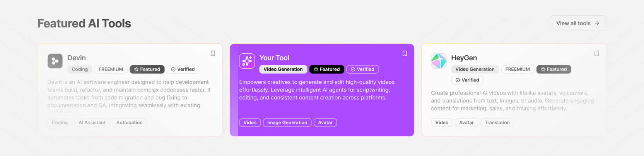Bookmark the Devin tool card
The height and width of the screenshot is (156, 644).
click(213, 53)
